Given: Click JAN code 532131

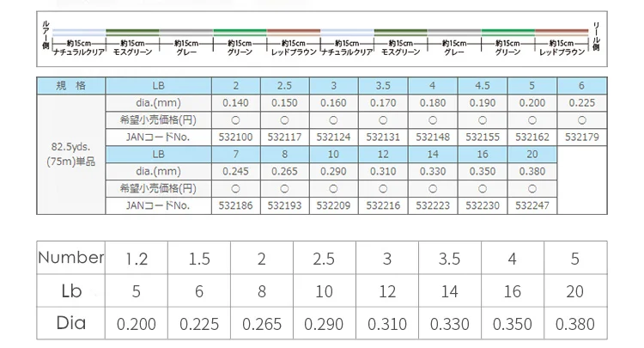Looking at the screenshot, I should click(383, 137).
